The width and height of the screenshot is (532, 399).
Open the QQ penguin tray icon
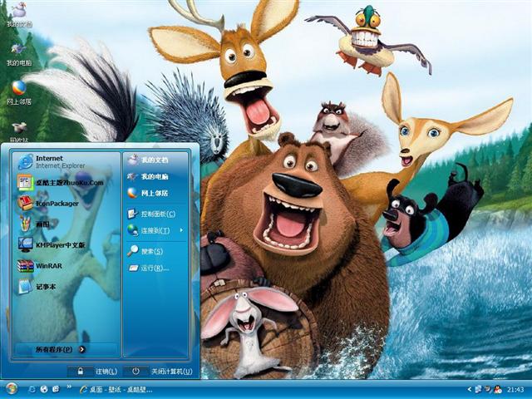[498, 390]
